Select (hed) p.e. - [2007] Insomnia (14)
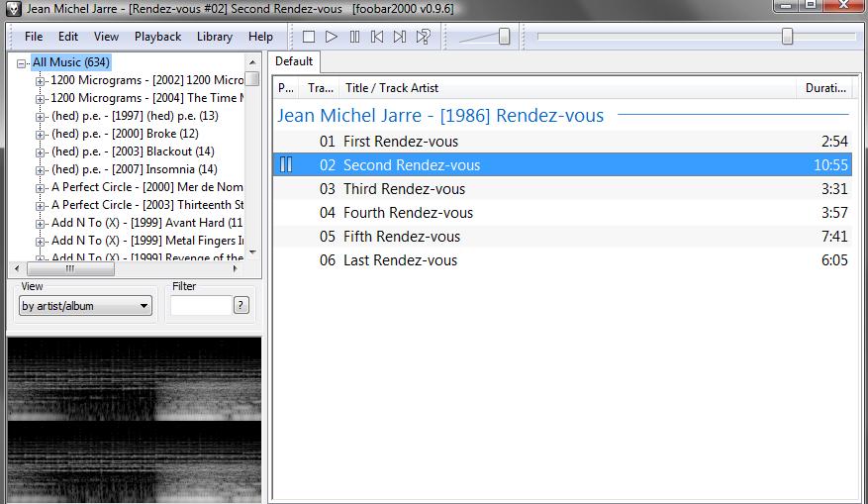Image resolution: width=868 pixels, height=504 pixels. tap(134, 169)
